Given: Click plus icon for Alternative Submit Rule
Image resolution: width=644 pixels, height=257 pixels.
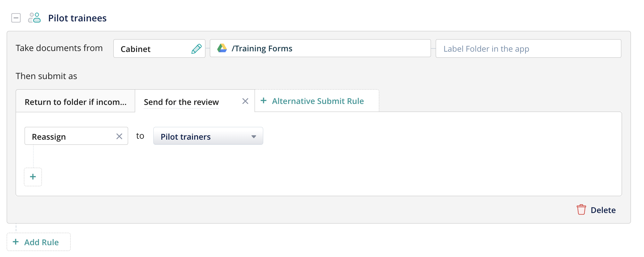Looking at the screenshot, I should (x=264, y=101).
